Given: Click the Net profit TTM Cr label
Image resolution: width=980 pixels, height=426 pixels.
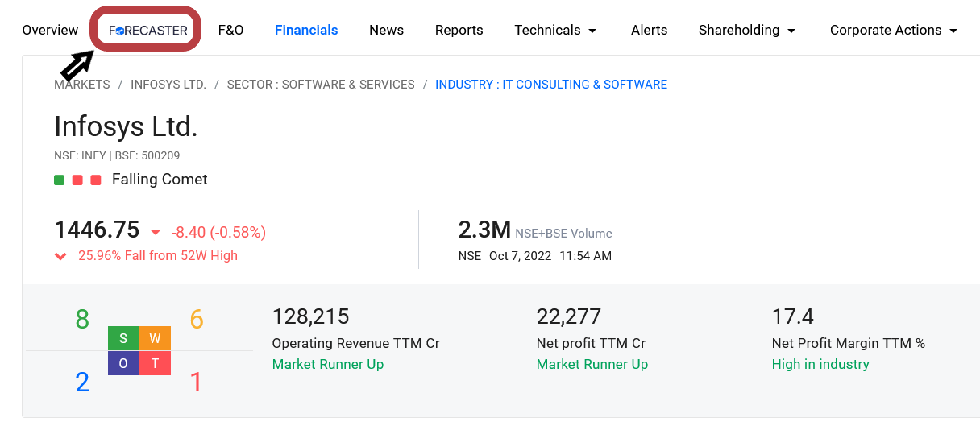Looking at the screenshot, I should tap(592, 343).
